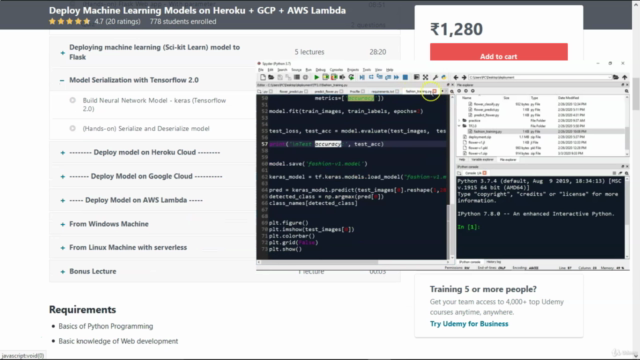Expand the Bonus Lecture section
This screenshot has height=360, width=640.
(x=62, y=272)
